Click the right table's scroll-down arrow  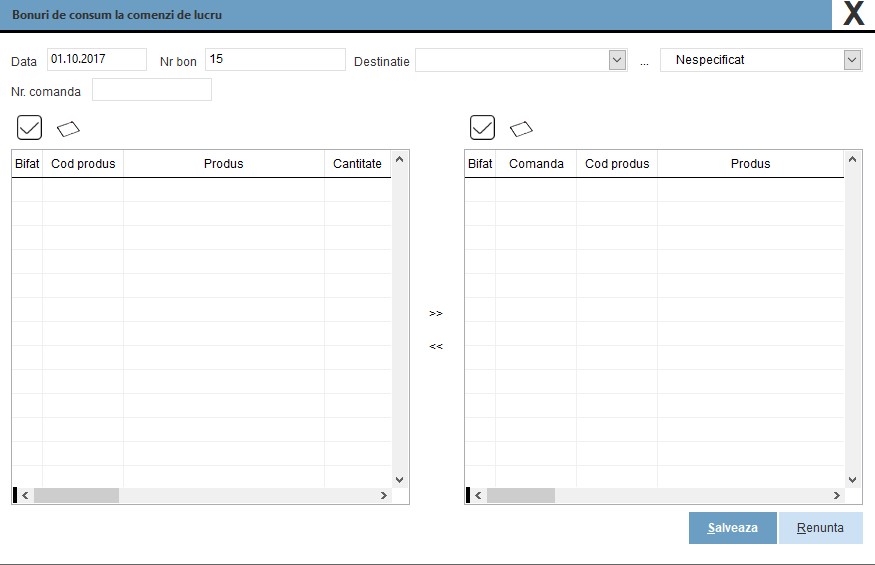pos(853,480)
